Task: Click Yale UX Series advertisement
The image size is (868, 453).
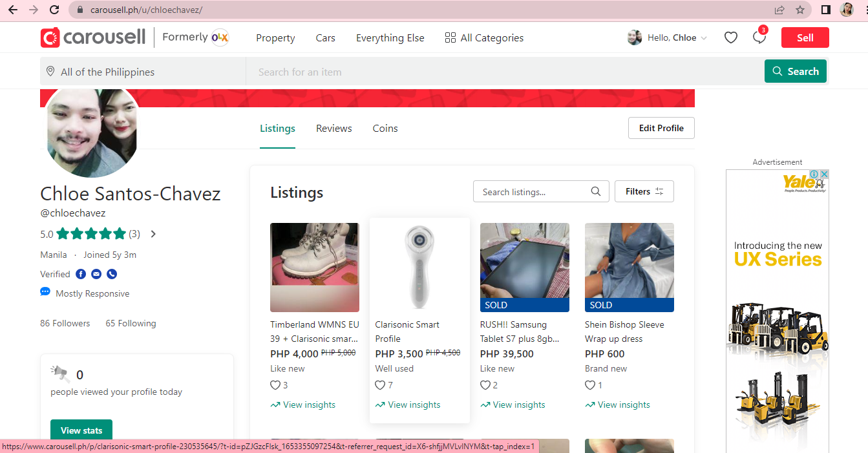Action: [778, 311]
